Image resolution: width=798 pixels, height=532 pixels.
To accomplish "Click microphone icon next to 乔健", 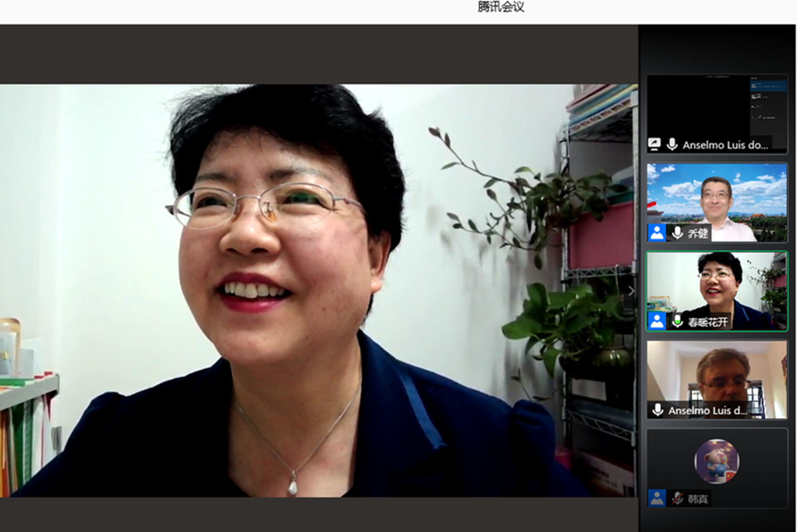I will coord(678,233).
